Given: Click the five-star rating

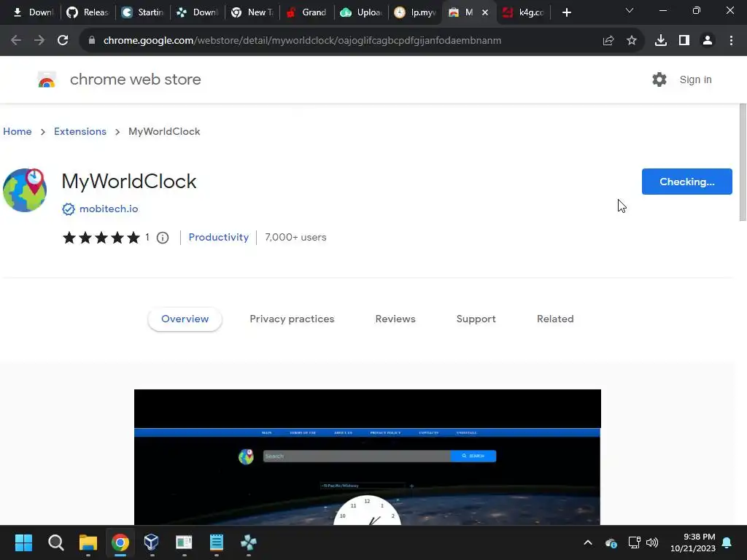Looking at the screenshot, I should point(101,238).
